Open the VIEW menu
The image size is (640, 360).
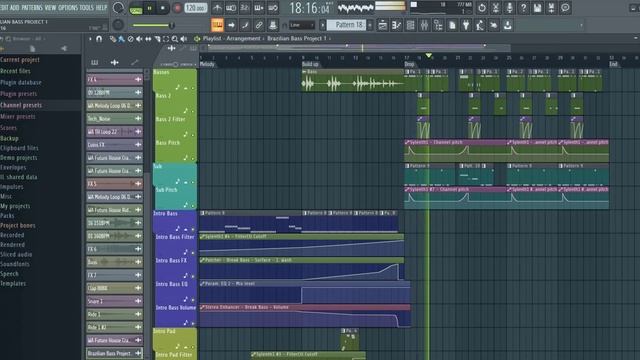50,8
